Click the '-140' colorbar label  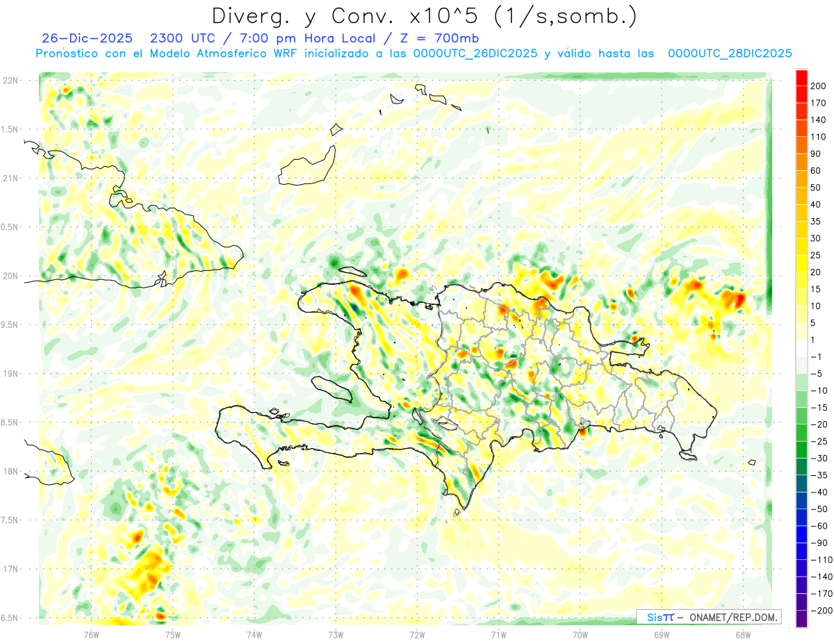pyautogui.click(x=821, y=577)
